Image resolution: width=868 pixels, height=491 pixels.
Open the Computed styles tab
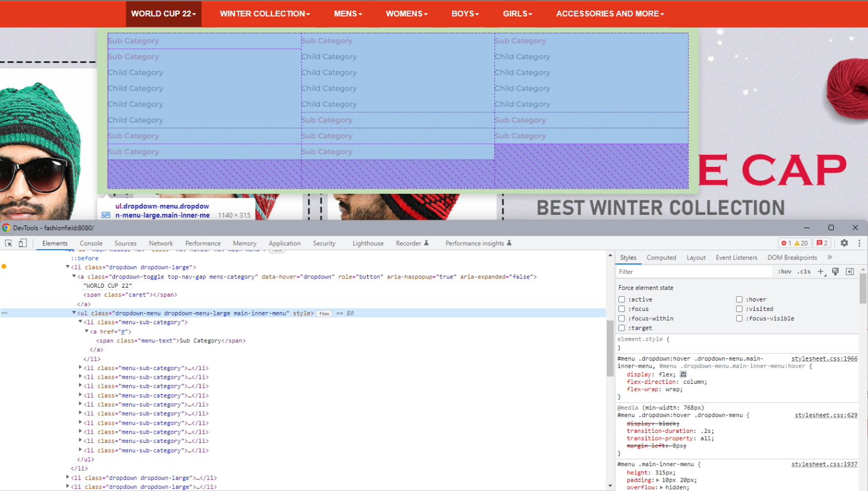[x=661, y=257]
